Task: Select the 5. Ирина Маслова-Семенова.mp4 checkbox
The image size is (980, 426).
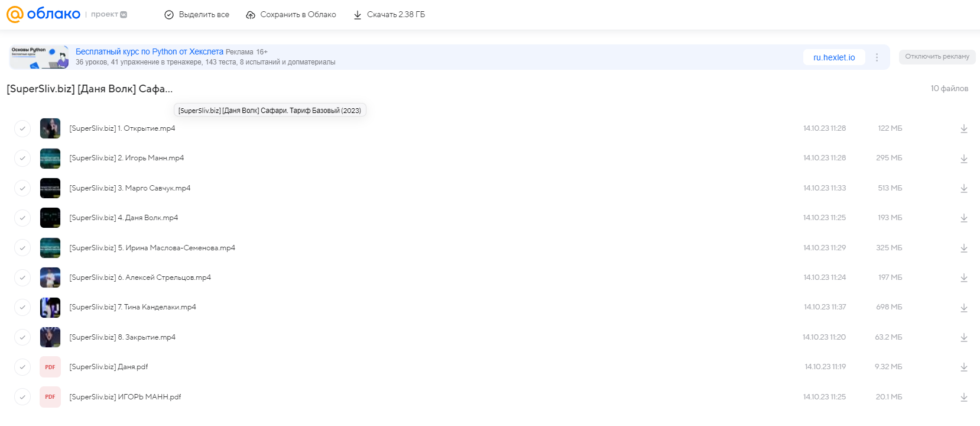Action: [x=22, y=248]
